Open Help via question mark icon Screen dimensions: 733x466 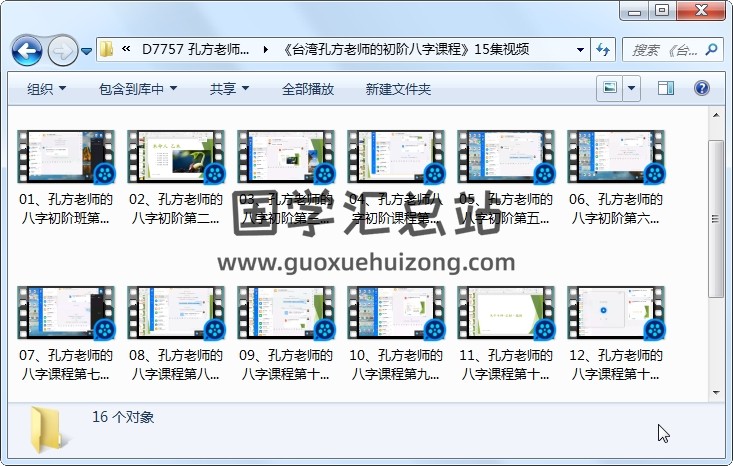click(x=702, y=88)
